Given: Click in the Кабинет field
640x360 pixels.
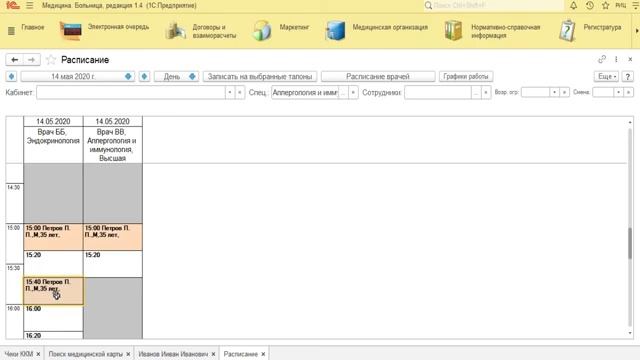Looking at the screenshot, I should (131, 93).
